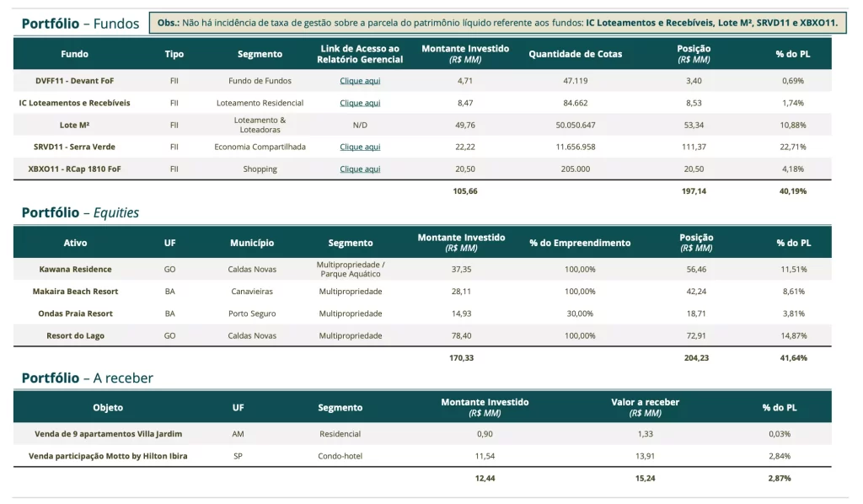The image size is (863, 504).
Task: Click Fundos total position '197,14'
Action: click(x=694, y=191)
